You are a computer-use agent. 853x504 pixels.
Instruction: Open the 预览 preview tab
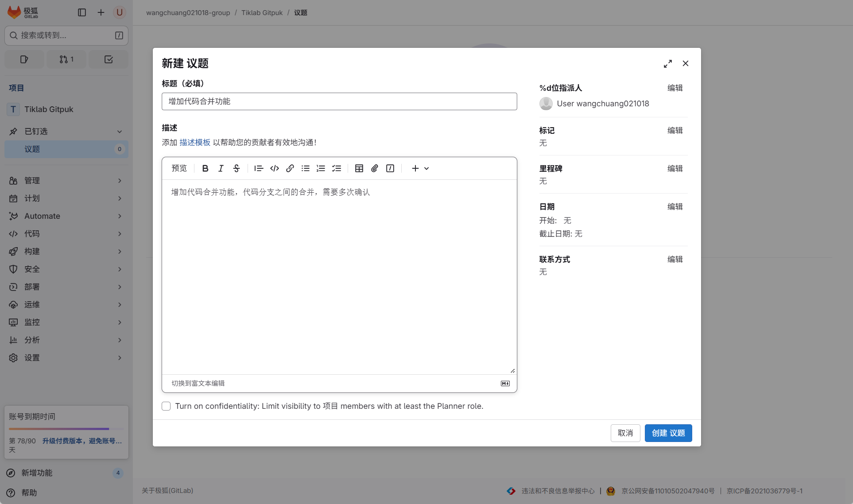tap(179, 168)
